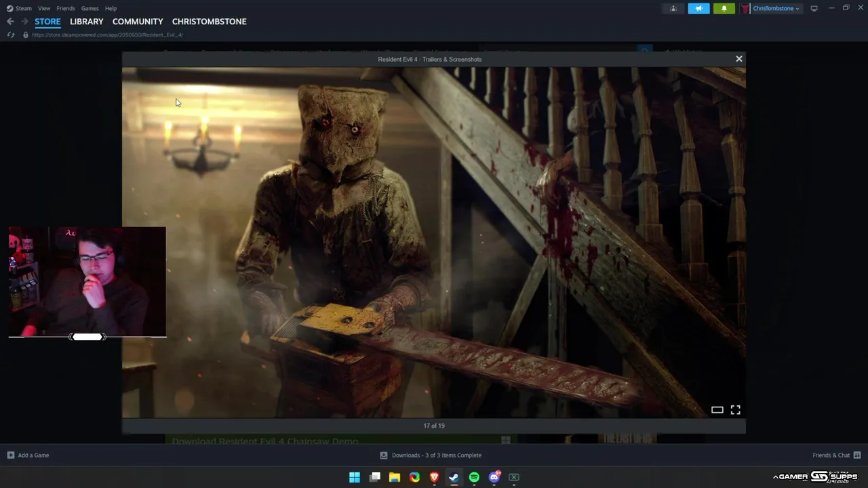This screenshot has height=488, width=868.
Task: Expand the ChrisTombstone account dropdown
Action: pos(776,8)
